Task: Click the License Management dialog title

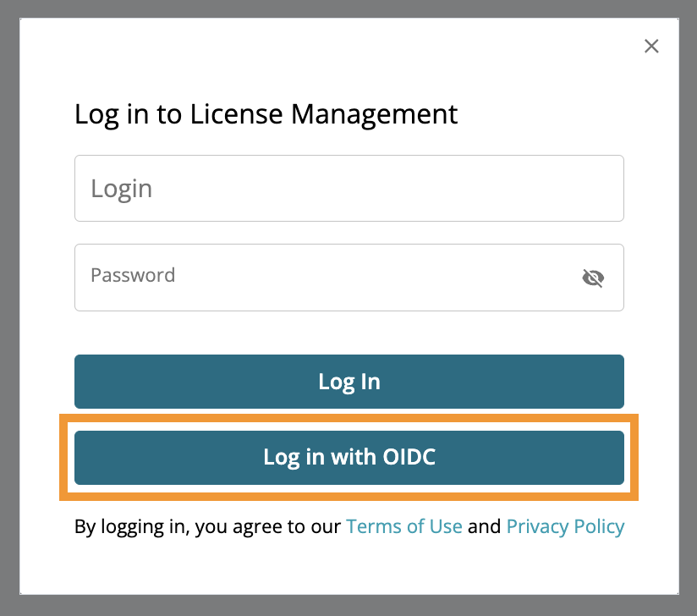Action: 266,114
